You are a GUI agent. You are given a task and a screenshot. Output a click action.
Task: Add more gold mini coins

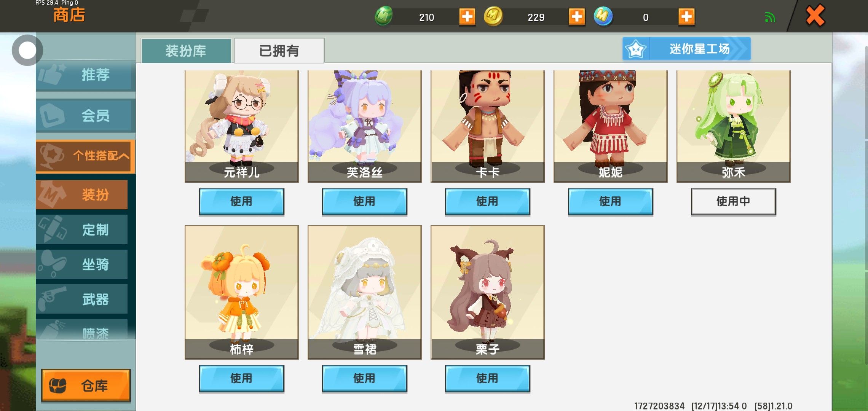[577, 17]
